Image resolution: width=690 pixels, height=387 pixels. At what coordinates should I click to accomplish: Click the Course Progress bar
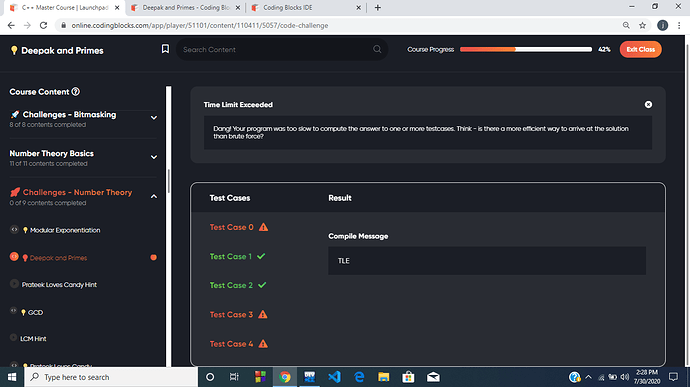(526, 49)
